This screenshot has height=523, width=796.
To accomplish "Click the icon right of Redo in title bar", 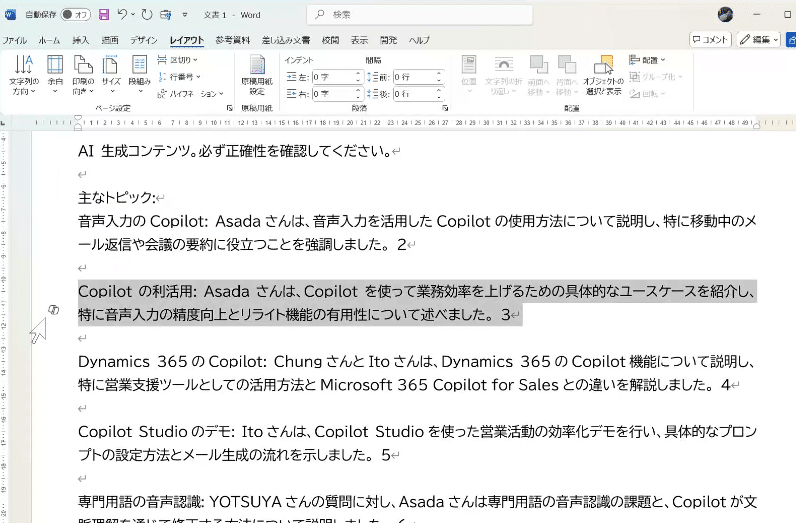I will click(x=165, y=15).
